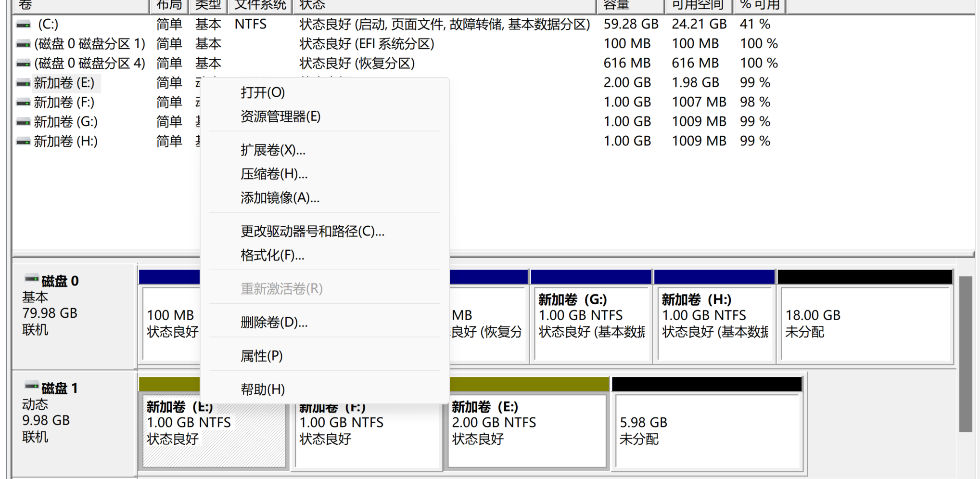This screenshot has width=980, height=479.
Task: Select the 磁盘 1 disk header panel
Action: click(75, 424)
